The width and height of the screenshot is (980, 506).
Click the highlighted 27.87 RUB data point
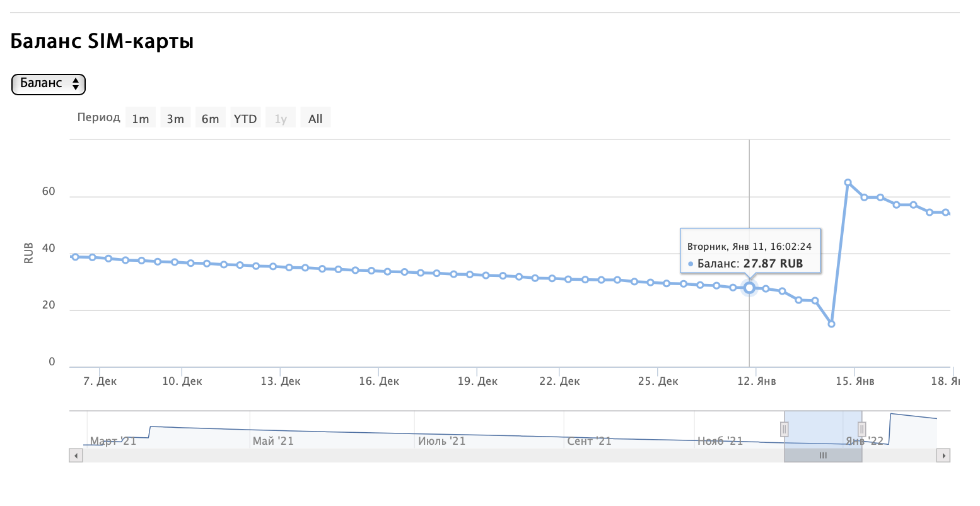click(x=749, y=288)
